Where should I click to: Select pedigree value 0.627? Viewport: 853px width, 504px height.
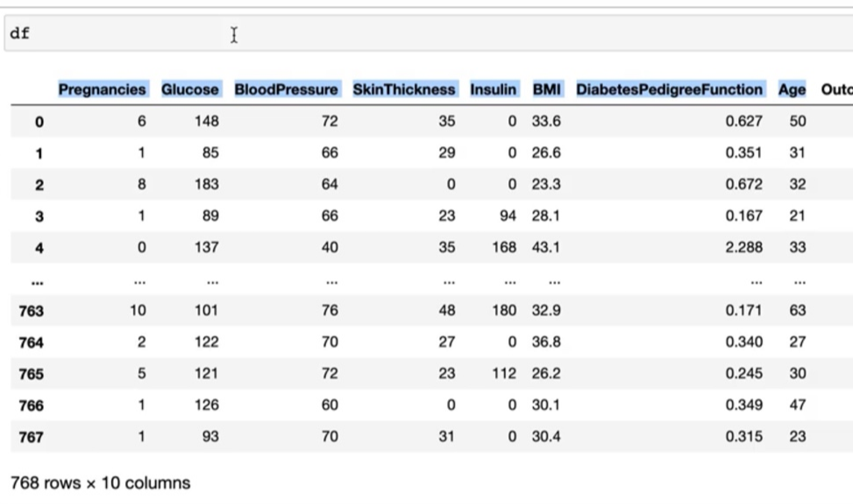click(743, 121)
